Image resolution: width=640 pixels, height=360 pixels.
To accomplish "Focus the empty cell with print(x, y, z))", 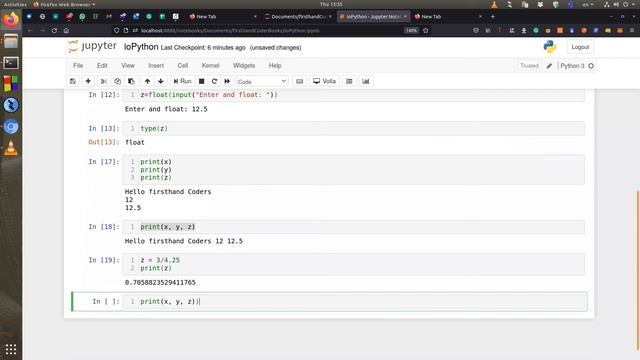I will pyautogui.click(x=353, y=302).
